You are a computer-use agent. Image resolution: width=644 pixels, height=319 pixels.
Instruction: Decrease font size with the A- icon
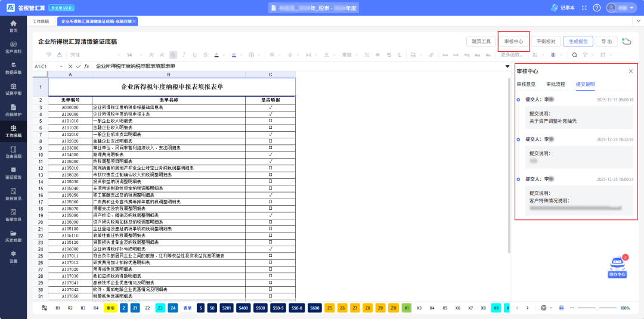pyautogui.click(x=162, y=55)
